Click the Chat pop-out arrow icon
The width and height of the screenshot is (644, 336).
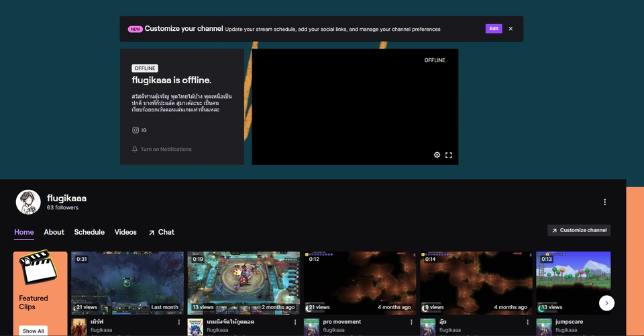click(152, 233)
